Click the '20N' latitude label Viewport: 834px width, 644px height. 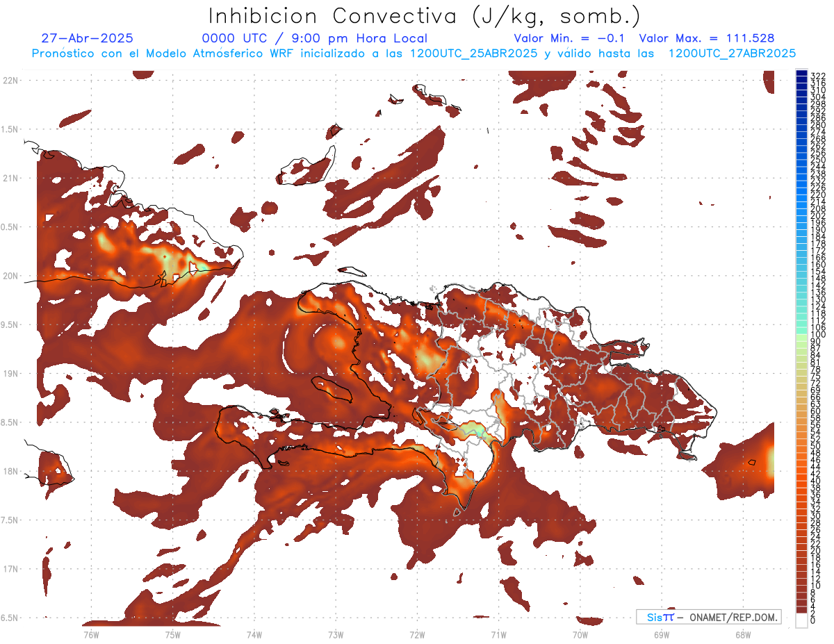(10, 276)
